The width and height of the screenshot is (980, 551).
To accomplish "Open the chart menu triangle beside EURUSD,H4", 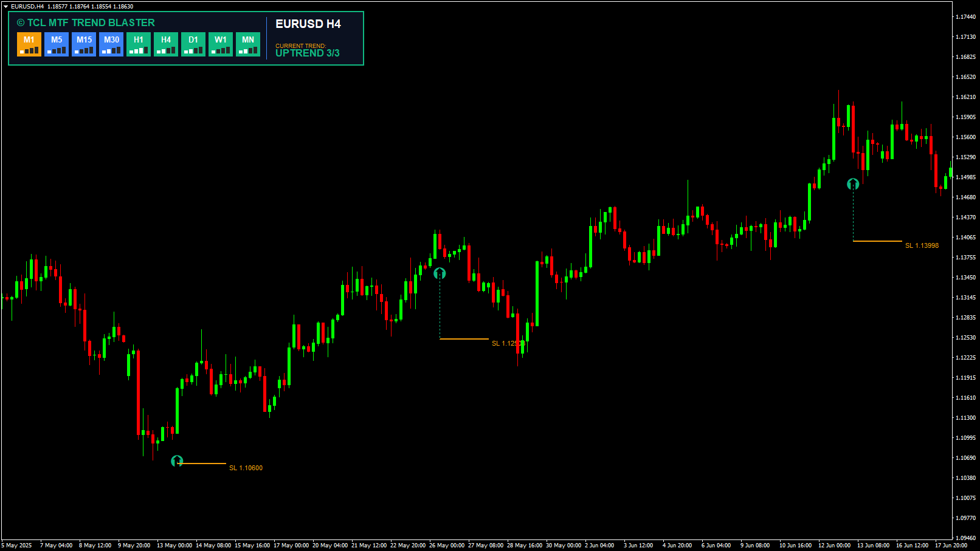I will point(5,6).
